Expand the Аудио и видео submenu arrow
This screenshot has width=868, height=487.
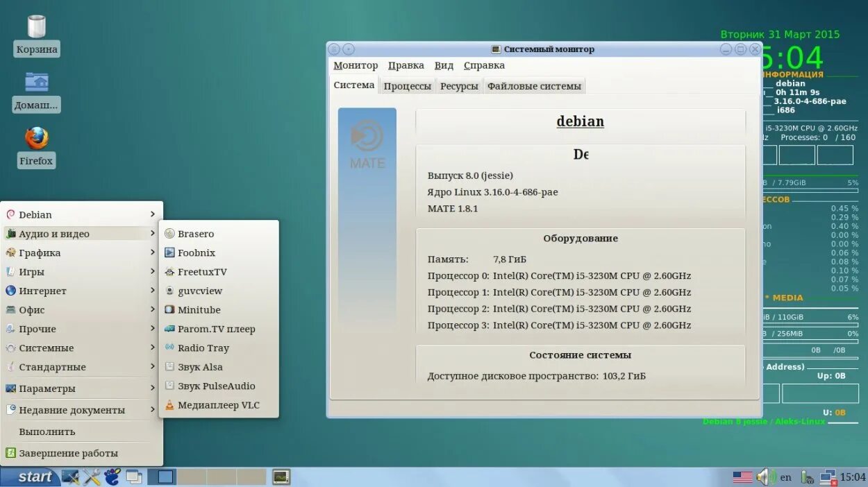point(153,234)
